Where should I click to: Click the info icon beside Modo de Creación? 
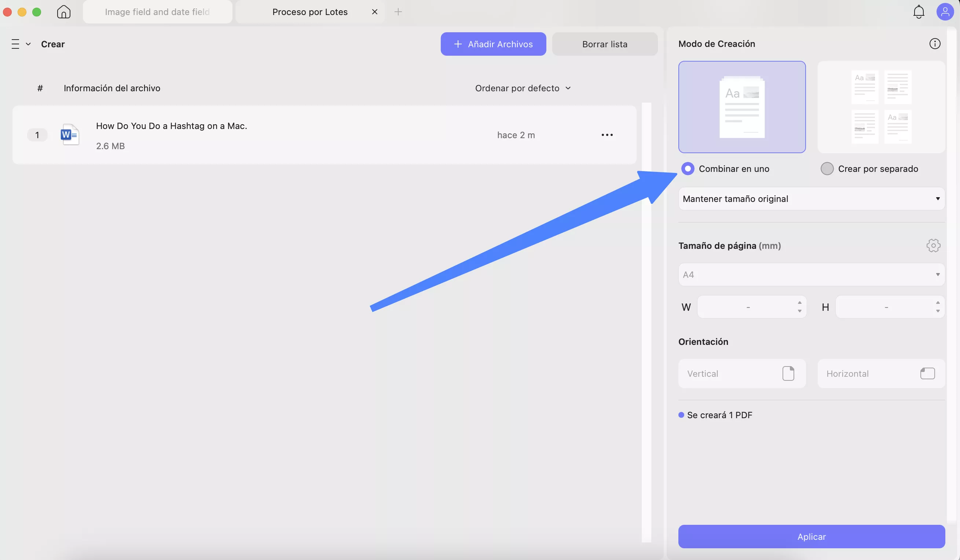(934, 44)
